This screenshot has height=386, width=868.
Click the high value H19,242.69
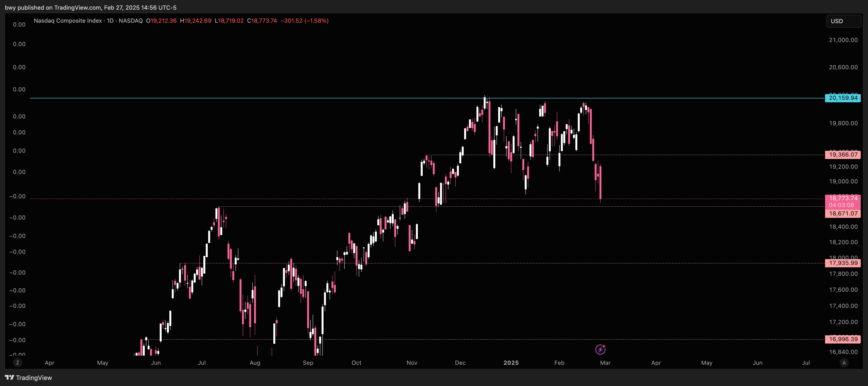point(195,21)
